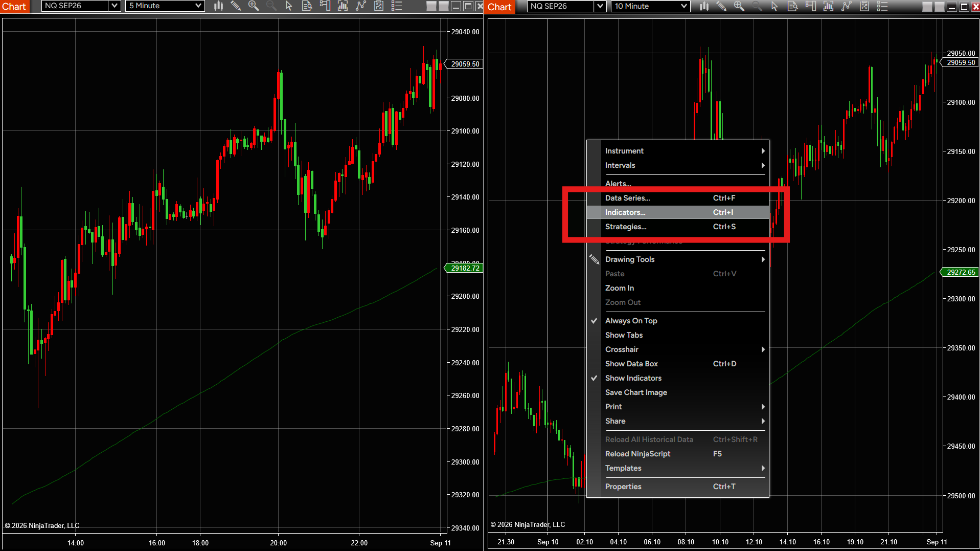Open data series icon in 10 Minute chart toolbar
This screenshot has height=551, width=980.
pyautogui.click(x=828, y=6)
